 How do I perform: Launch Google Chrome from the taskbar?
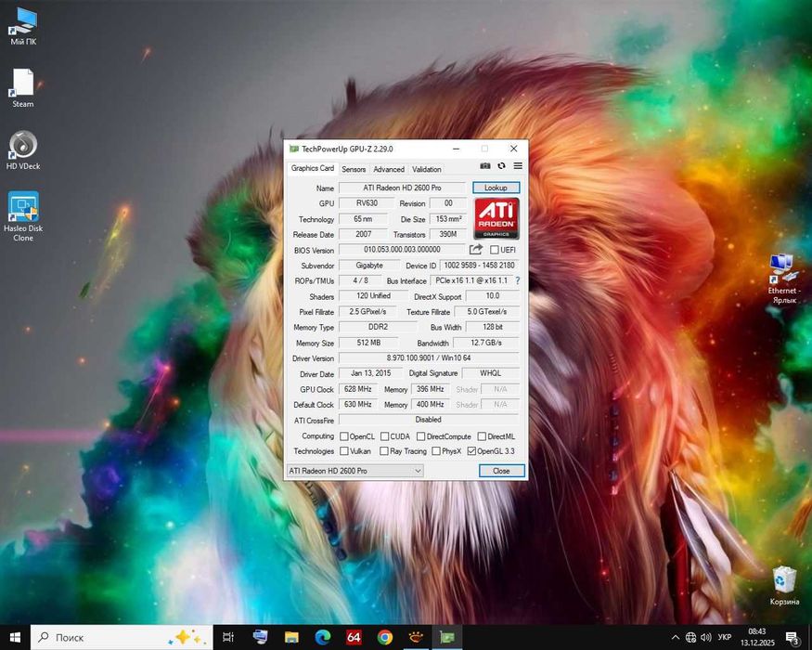tap(385, 637)
